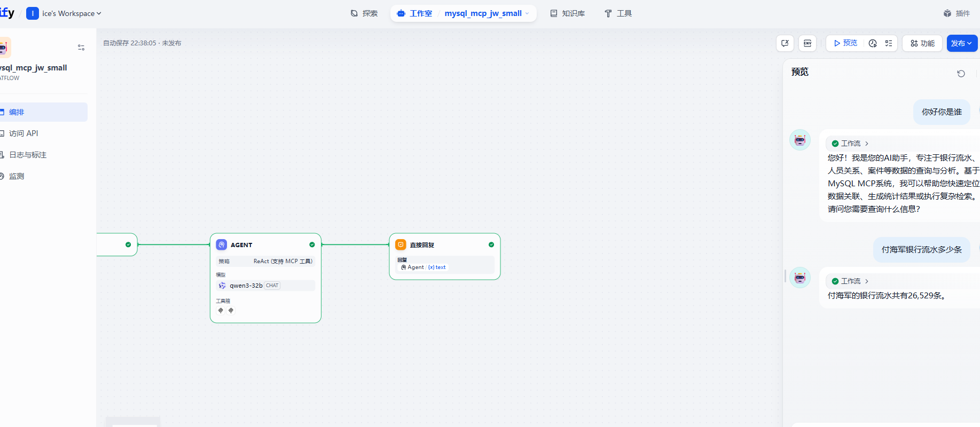980x427 pixels.
Task: Open the 功能 features button
Action: (x=922, y=43)
